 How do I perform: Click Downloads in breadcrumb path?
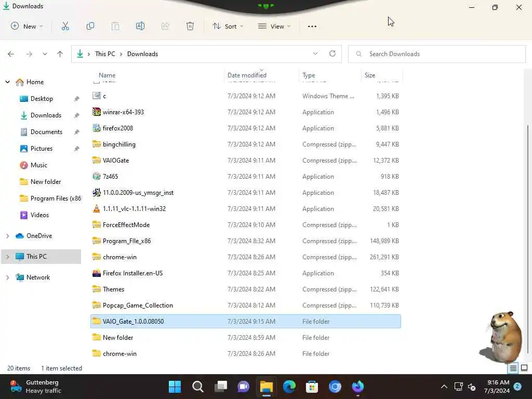pyautogui.click(x=142, y=54)
